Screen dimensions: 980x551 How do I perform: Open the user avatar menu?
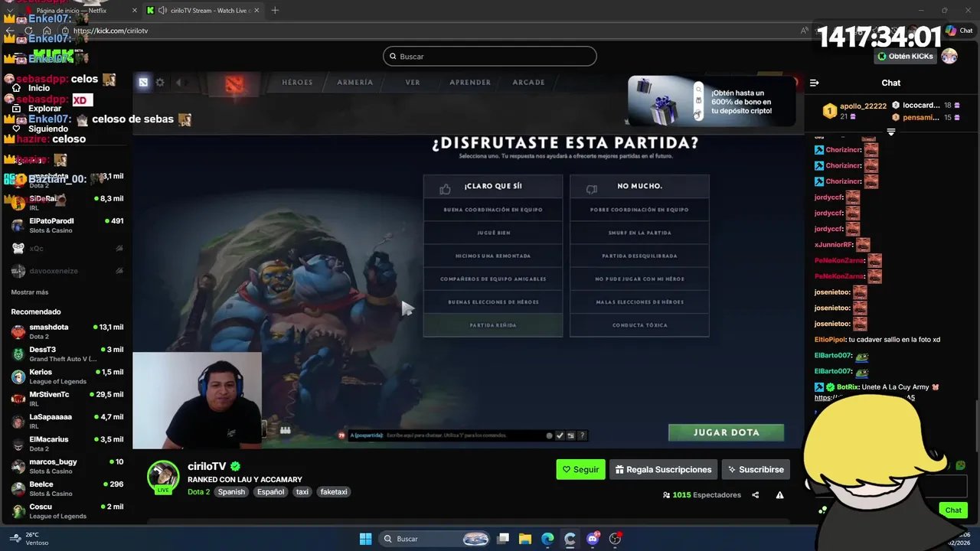point(949,56)
